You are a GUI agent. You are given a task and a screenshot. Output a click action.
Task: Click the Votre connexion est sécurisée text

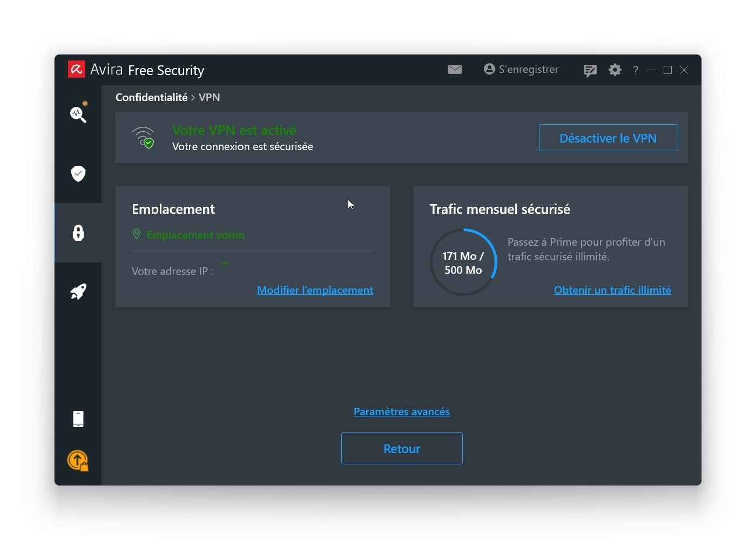click(242, 146)
